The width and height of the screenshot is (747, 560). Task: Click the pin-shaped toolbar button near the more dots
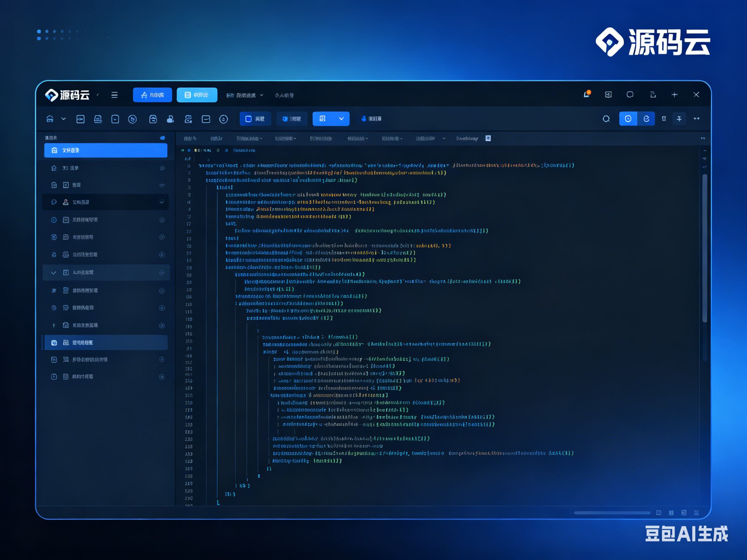(679, 119)
